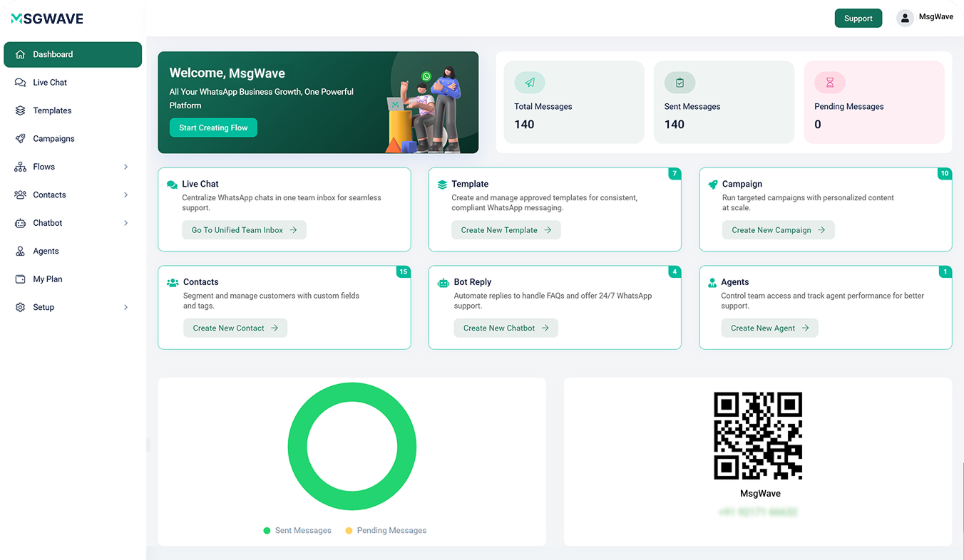964x560 pixels.
Task: Click Create New Campaign
Action: pos(778,229)
